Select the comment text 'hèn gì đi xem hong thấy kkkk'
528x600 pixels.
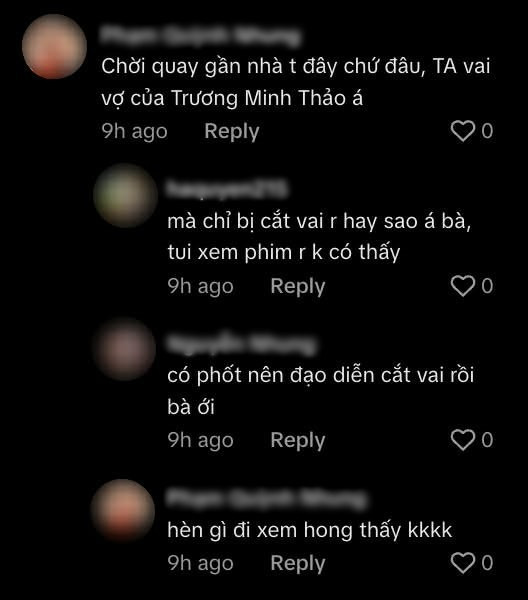(x=310, y=530)
